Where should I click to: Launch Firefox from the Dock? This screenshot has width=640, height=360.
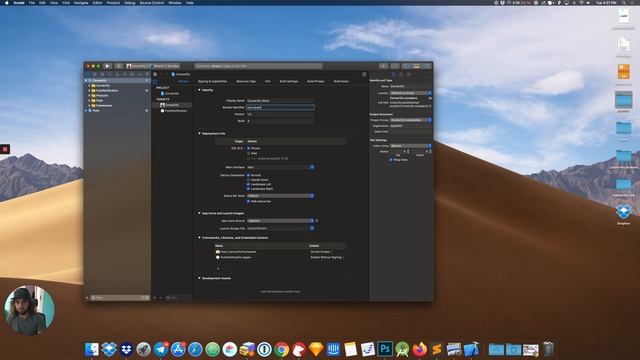420,349
